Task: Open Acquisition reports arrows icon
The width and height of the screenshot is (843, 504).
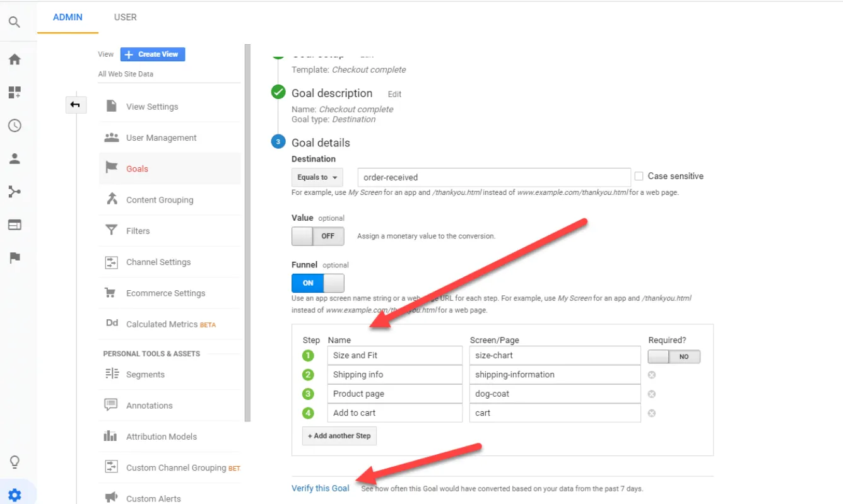Action: pos(15,192)
